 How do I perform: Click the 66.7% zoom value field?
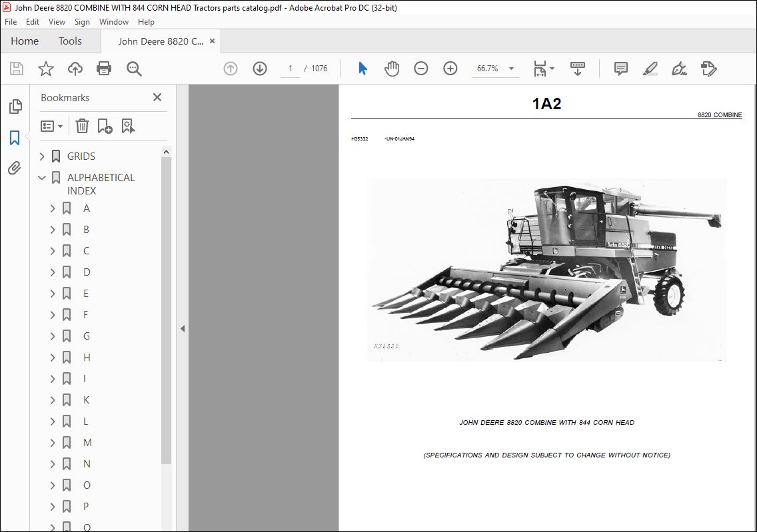pos(488,69)
